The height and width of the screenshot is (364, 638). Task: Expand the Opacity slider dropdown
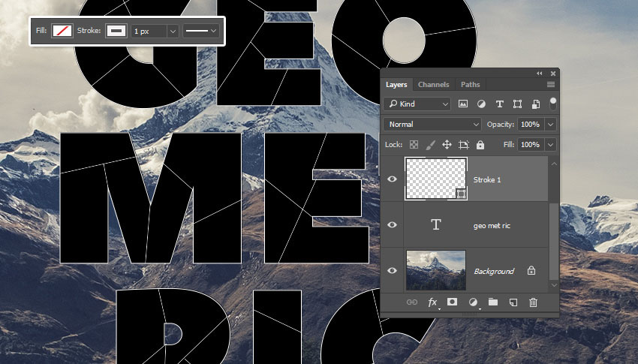coord(551,124)
